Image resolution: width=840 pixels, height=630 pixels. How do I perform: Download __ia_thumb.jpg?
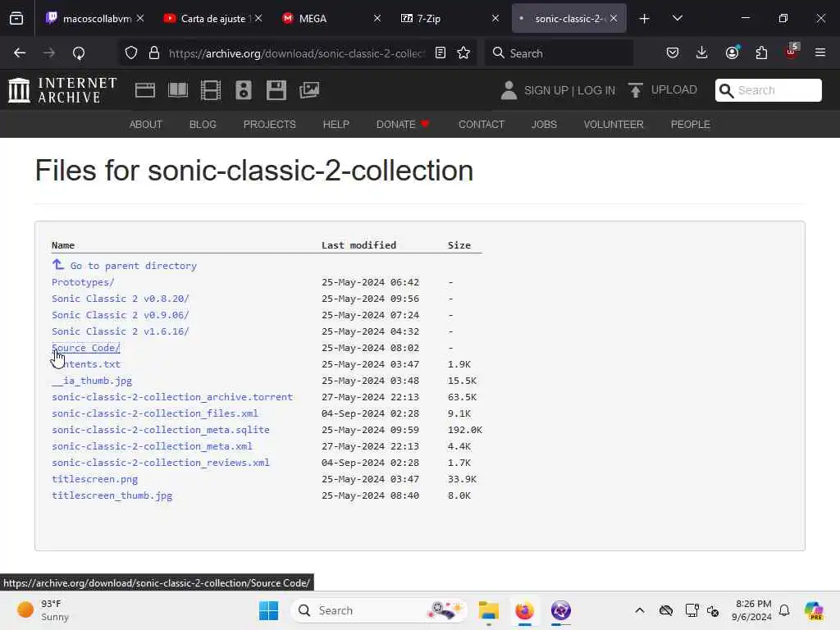(x=92, y=381)
